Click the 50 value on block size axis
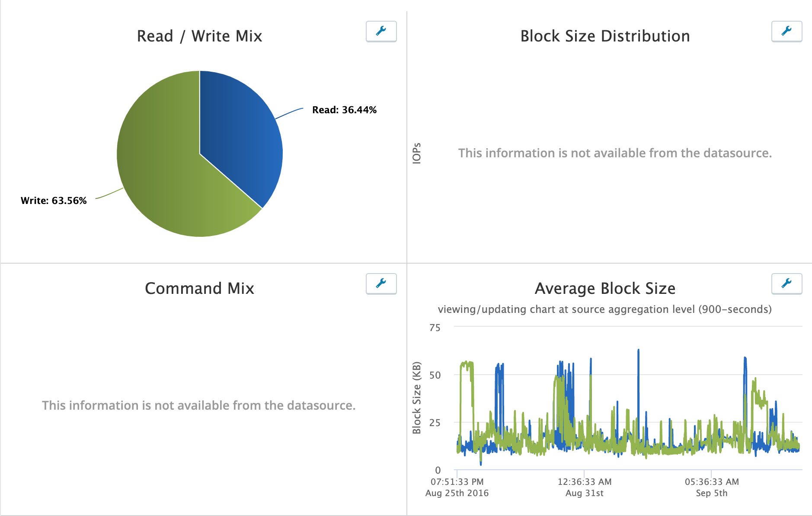Viewport: 812px width, 516px height. tap(435, 375)
